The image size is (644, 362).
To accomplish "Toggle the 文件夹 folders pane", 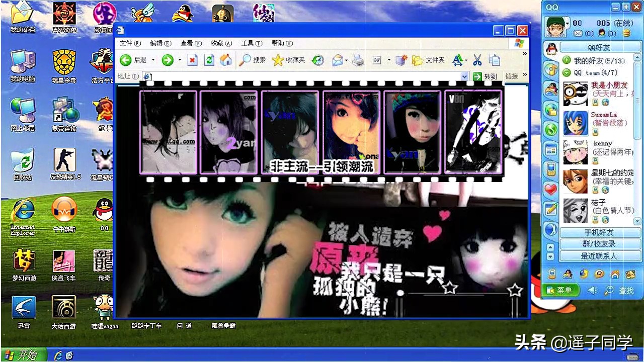I will (x=429, y=60).
